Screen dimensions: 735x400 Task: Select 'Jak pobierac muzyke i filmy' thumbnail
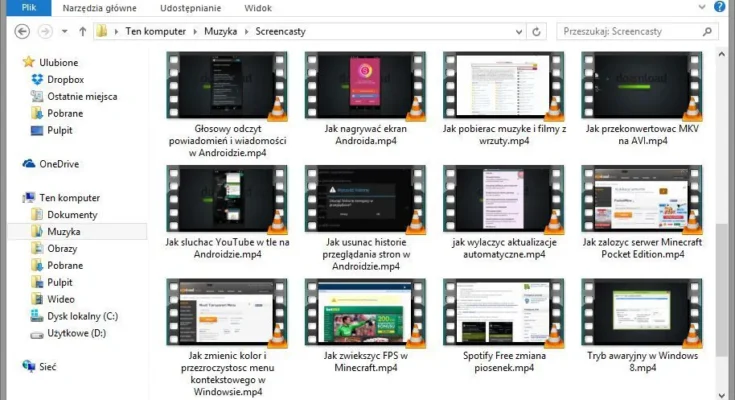click(503, 85)
